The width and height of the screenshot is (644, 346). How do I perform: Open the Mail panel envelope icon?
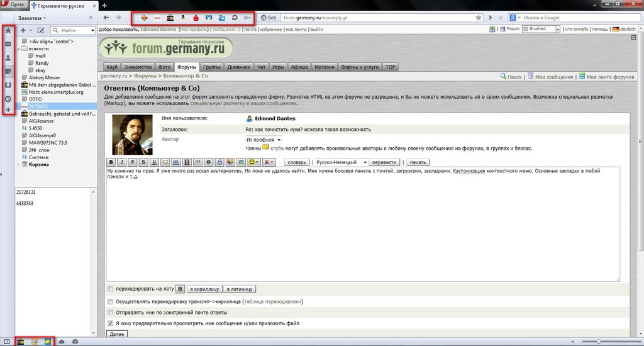(x=8, y=44)
